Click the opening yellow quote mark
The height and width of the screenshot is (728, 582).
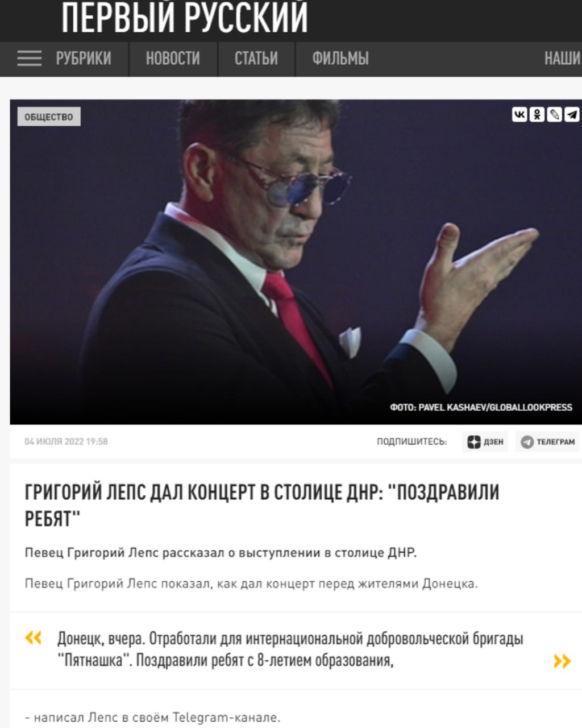pos(34,638)
